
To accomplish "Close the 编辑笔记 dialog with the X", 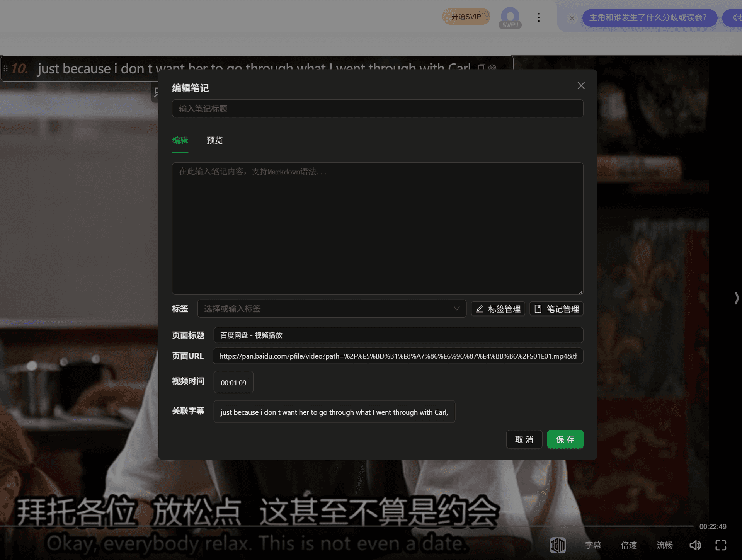I will [581, 85].
